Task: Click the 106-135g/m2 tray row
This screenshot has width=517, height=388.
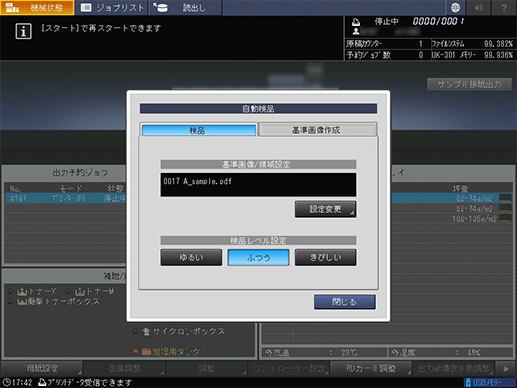Action: coord(452,219)
